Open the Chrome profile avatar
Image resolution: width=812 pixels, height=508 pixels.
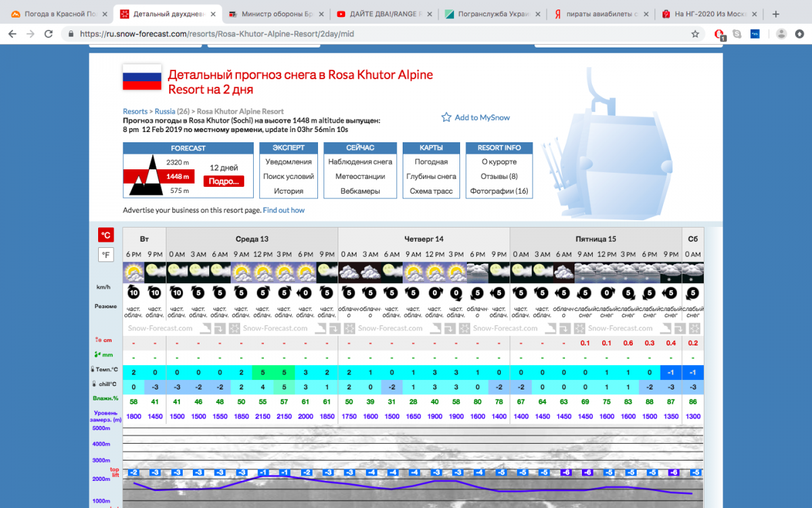click(782, 34)
